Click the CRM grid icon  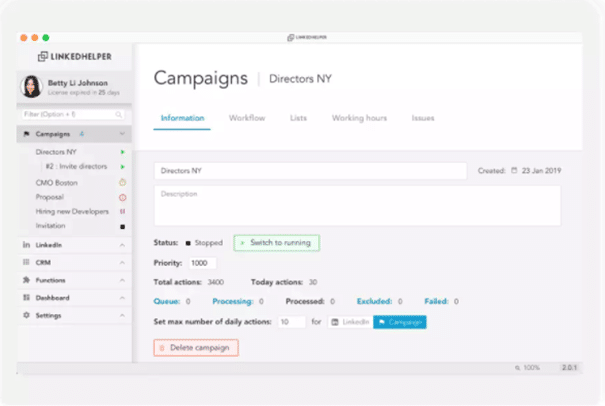26,262
